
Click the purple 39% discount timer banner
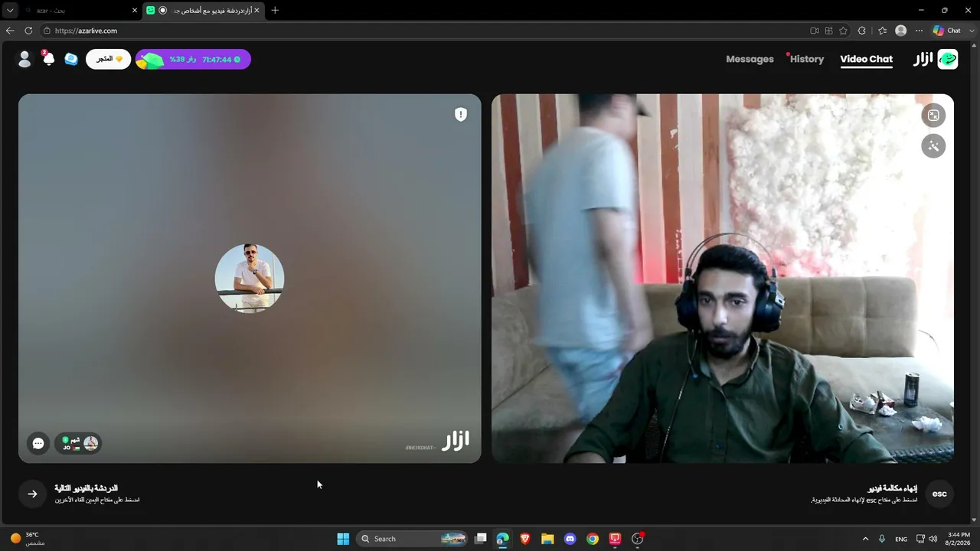click(x=193, y=59)
